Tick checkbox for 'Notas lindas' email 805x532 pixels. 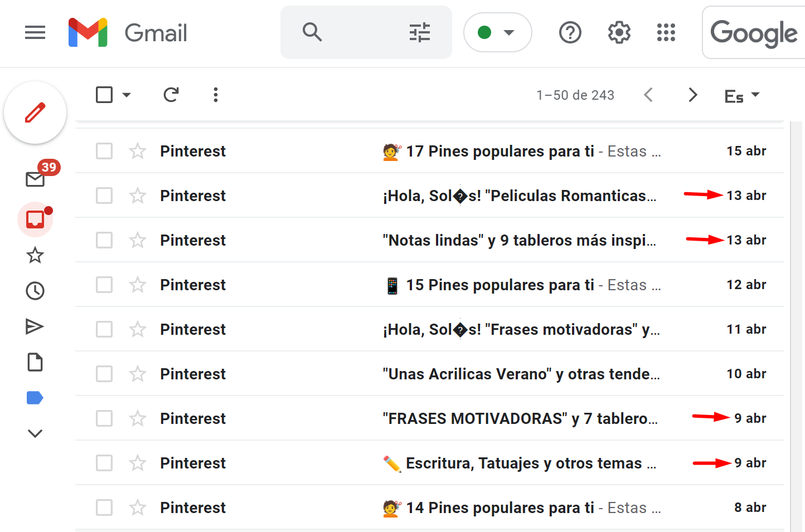click(x=104, y=240)
